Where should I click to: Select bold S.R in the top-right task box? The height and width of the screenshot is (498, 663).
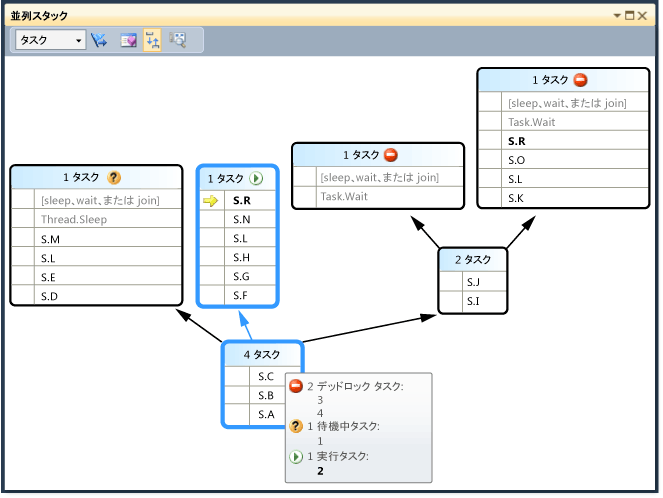[517, 141]
